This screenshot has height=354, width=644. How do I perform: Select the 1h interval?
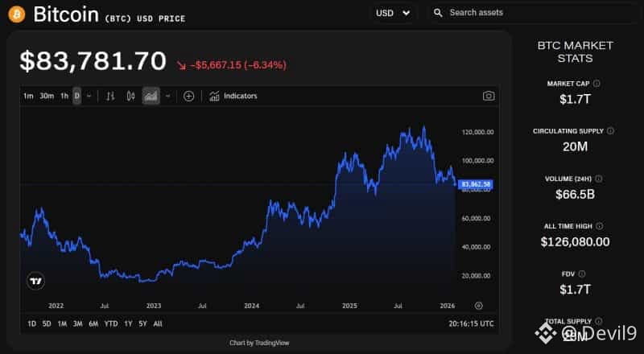coord(64,96)
